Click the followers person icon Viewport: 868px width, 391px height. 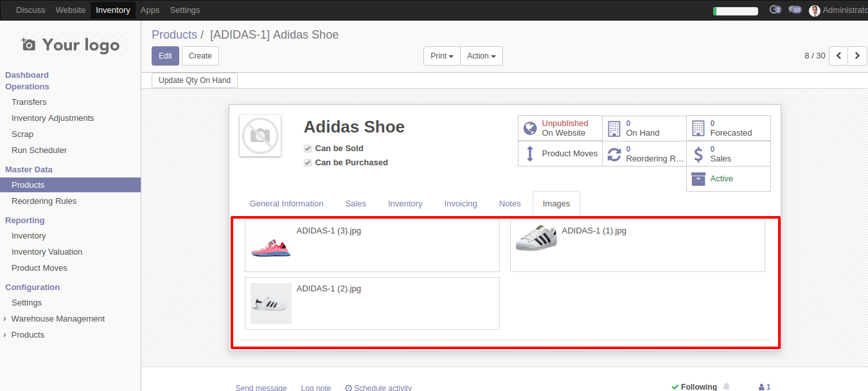tap(762, 386)
